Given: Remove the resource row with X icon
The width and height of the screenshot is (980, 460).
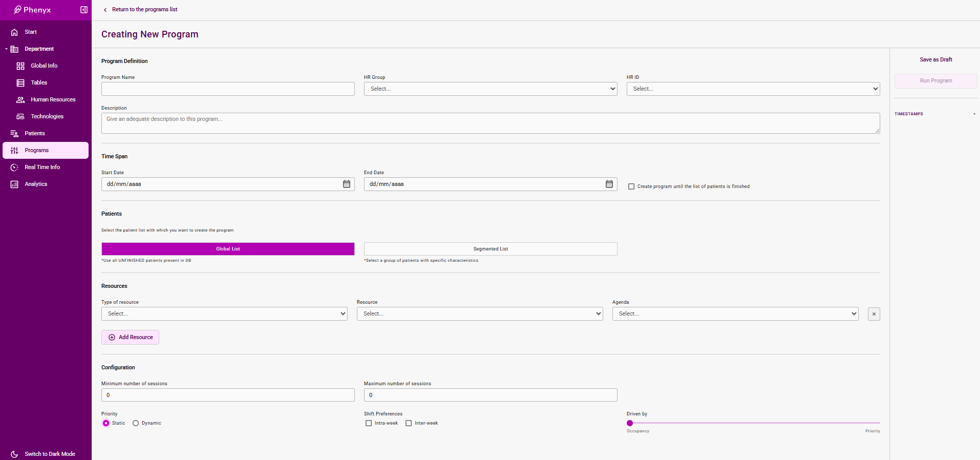Looking at the screenshot, I should [x=874, y=314].
